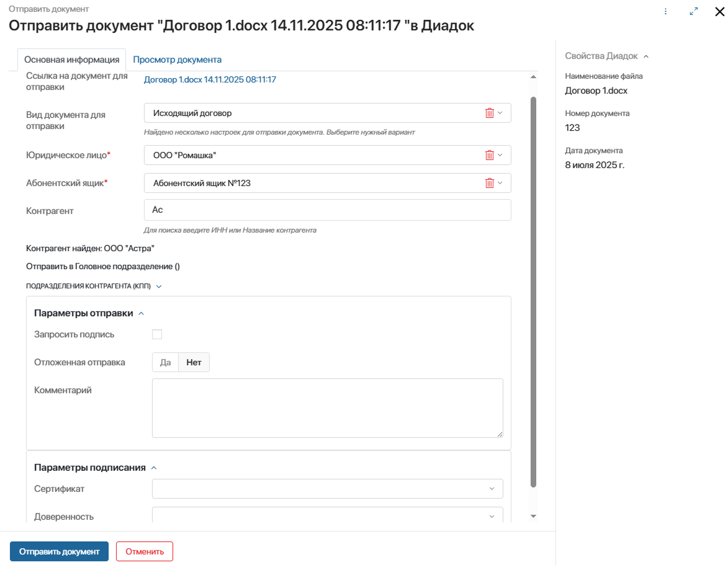Clear ООО "Ромашка" with trash icon
Screen dimensions: 728x565
pyautogui.click(x=489, y=155)
